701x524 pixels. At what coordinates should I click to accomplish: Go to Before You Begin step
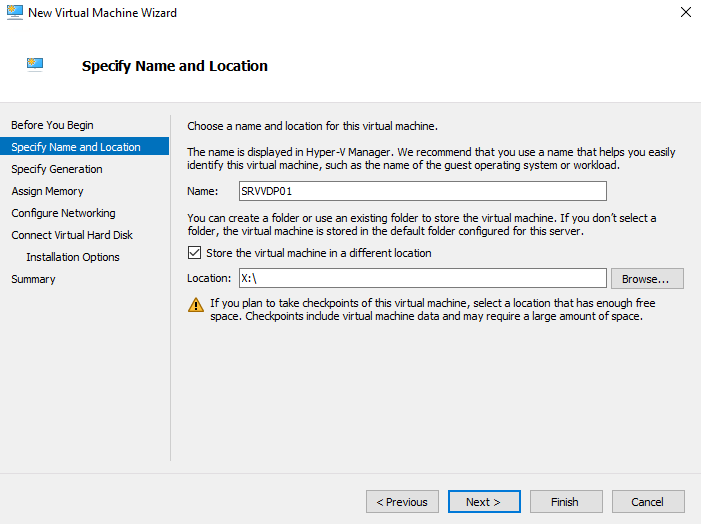coord(52,125)
